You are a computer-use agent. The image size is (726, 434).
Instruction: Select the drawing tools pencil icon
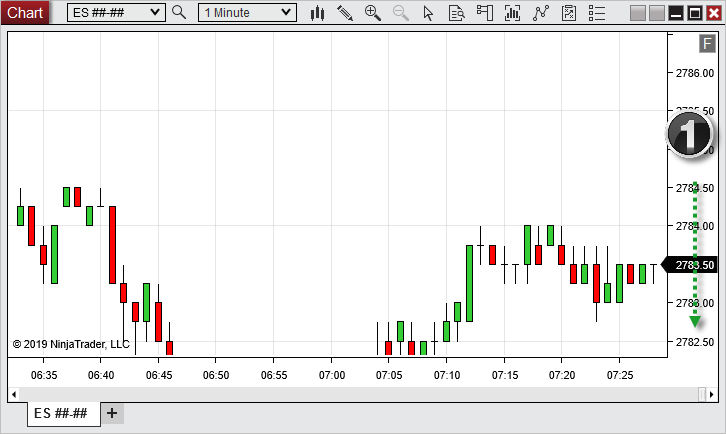pos(345,13)
